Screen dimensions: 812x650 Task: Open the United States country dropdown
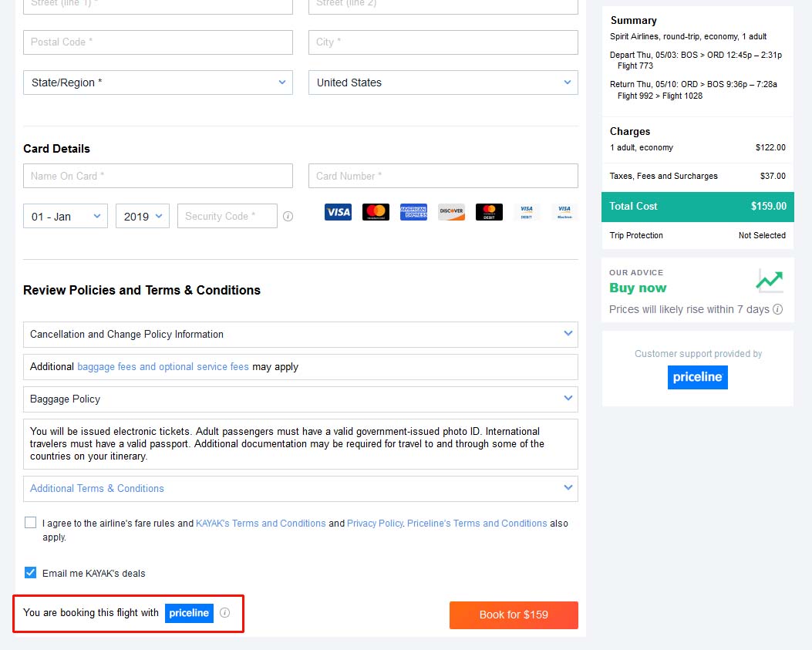point(443,83)
